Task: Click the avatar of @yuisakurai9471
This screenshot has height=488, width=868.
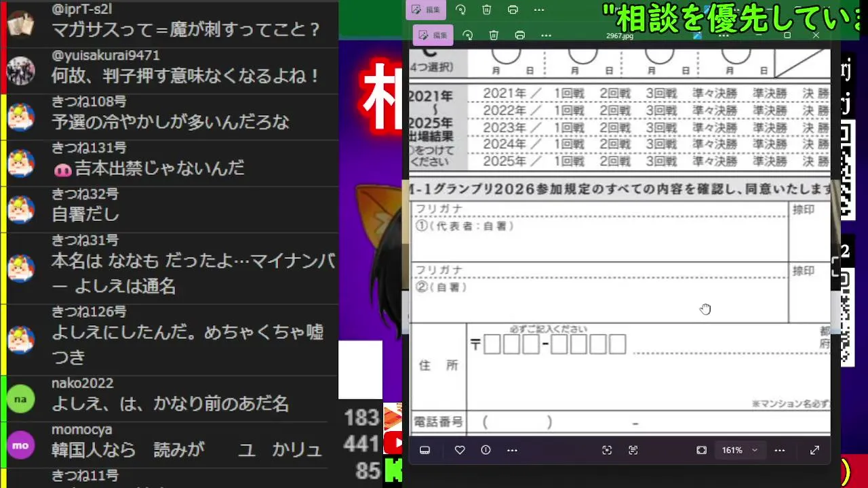Action: [x=20, y=70]
